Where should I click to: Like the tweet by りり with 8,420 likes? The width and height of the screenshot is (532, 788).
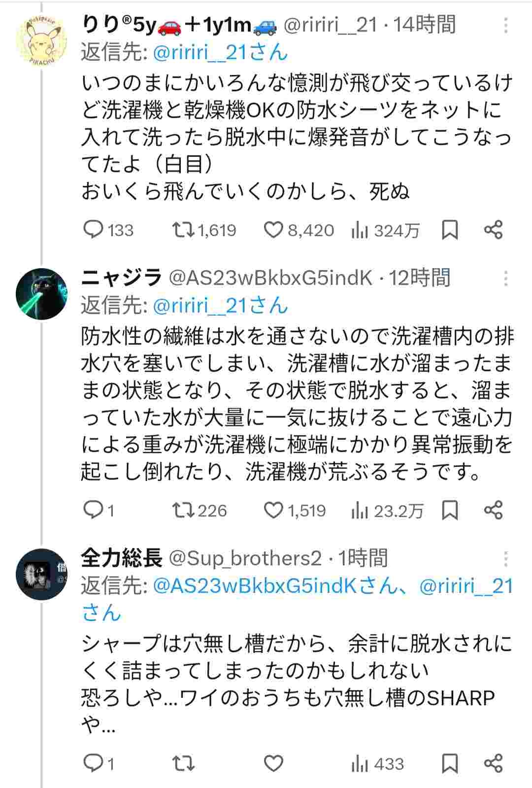[274, 230]
